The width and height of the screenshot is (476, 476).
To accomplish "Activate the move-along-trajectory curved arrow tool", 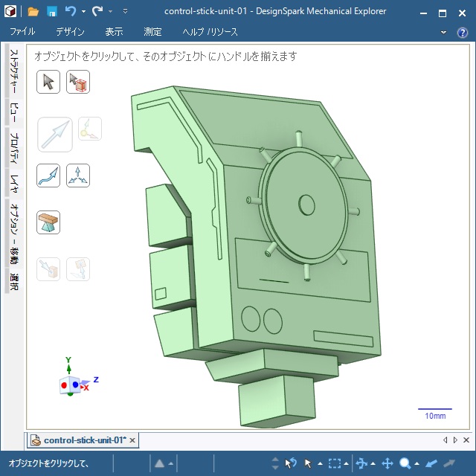I will click(x=48, y=176).
